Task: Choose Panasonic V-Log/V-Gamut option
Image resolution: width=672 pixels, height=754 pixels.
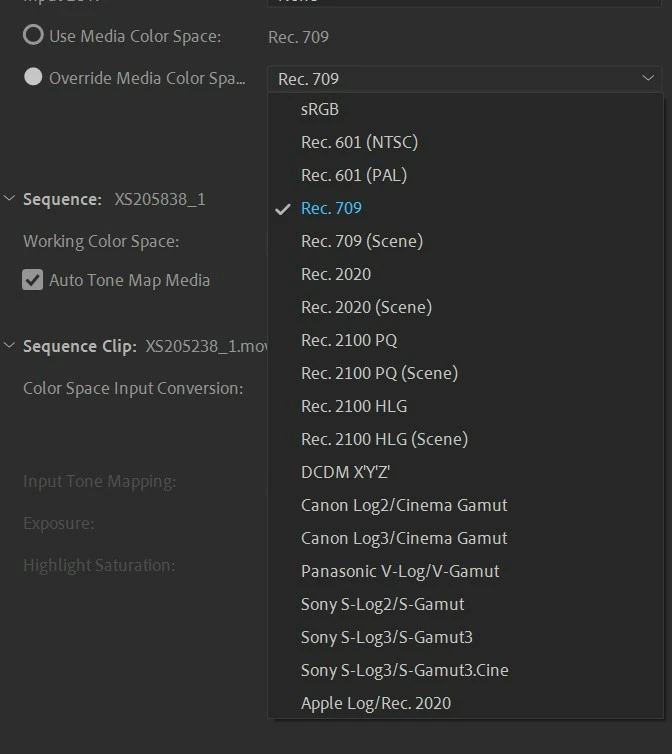Action: click(465, 571)
